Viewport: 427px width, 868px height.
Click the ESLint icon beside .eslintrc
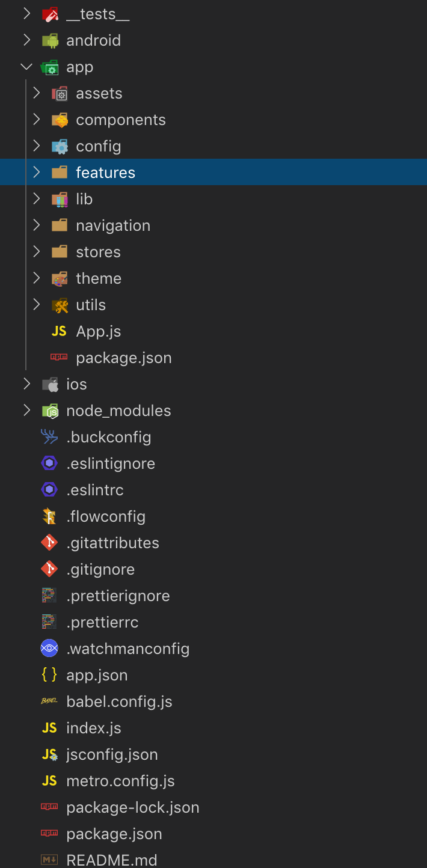tap(49, 490)
